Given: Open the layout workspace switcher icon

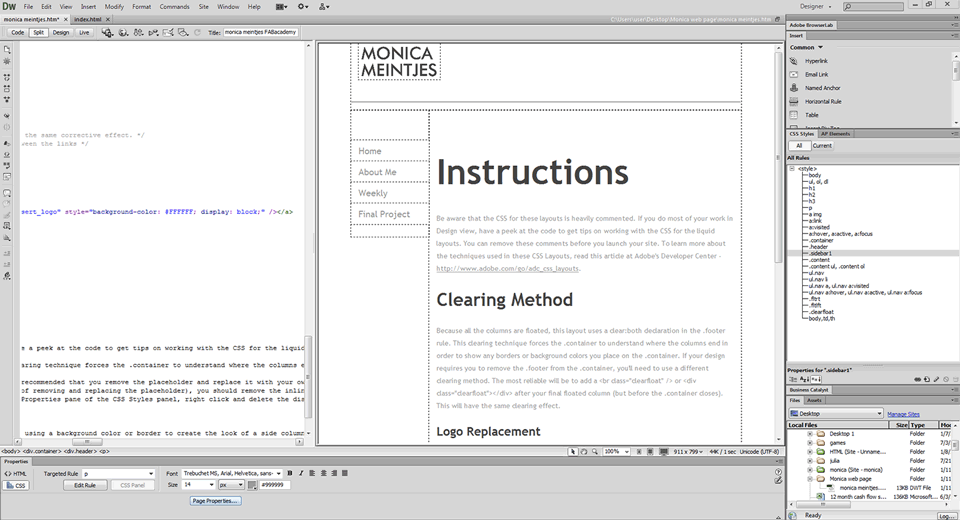Looking at the screenshot, I should [x=282, y=7].
